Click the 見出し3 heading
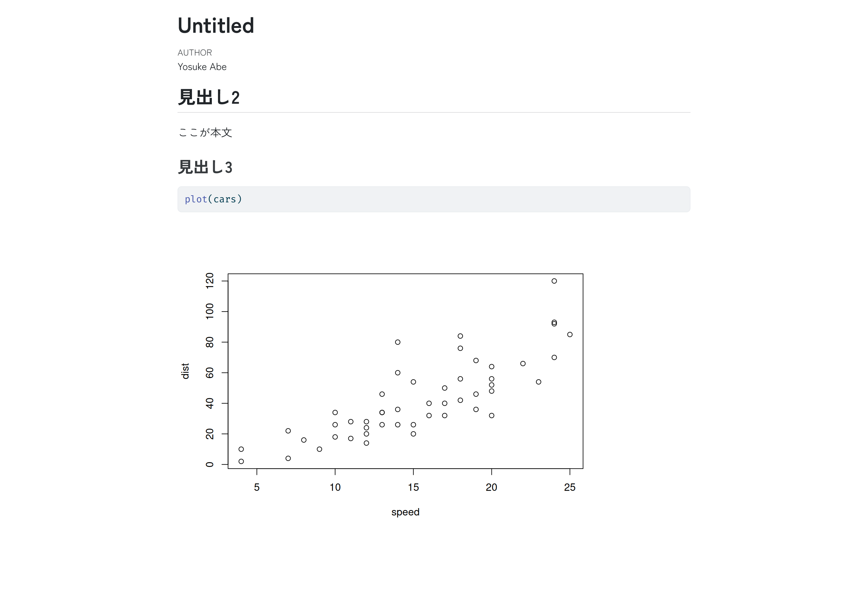The image size is (868, 598). [205, 167]
